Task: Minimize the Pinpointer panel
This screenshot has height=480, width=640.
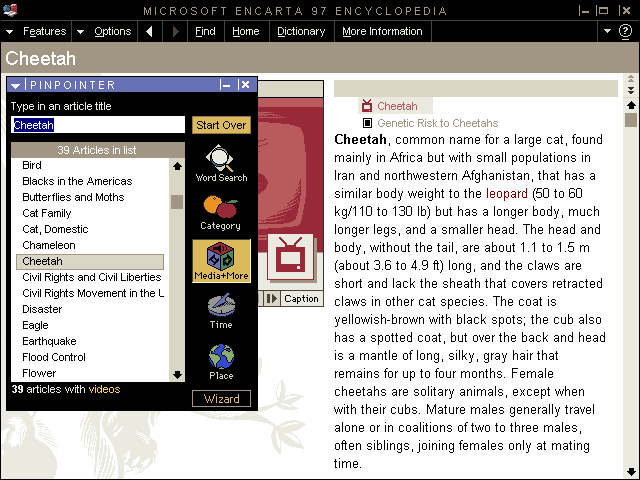Action: [225, 84]
